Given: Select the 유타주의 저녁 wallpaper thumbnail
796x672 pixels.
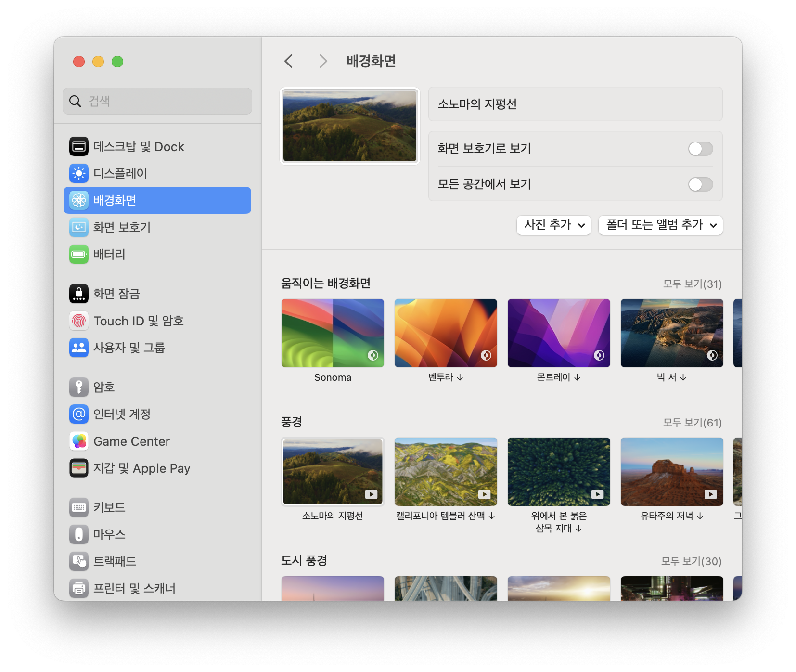Looking at the screenshot, I should click(x=672, y=471).
